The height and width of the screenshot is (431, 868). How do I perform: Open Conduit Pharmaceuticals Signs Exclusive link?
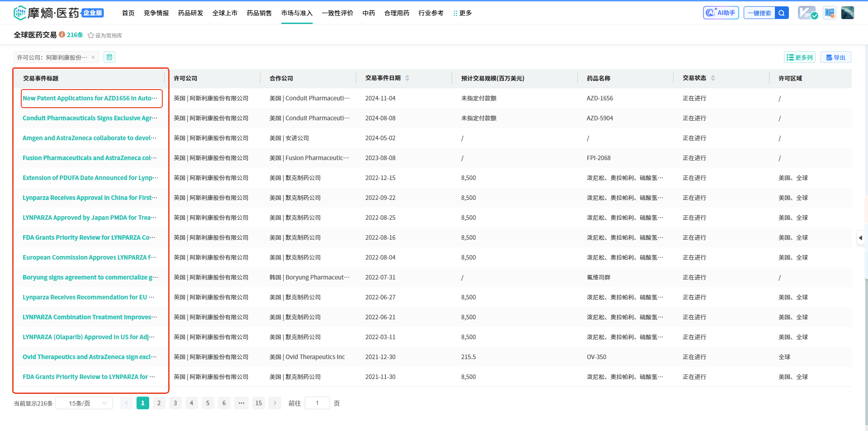tap(90, 118)
